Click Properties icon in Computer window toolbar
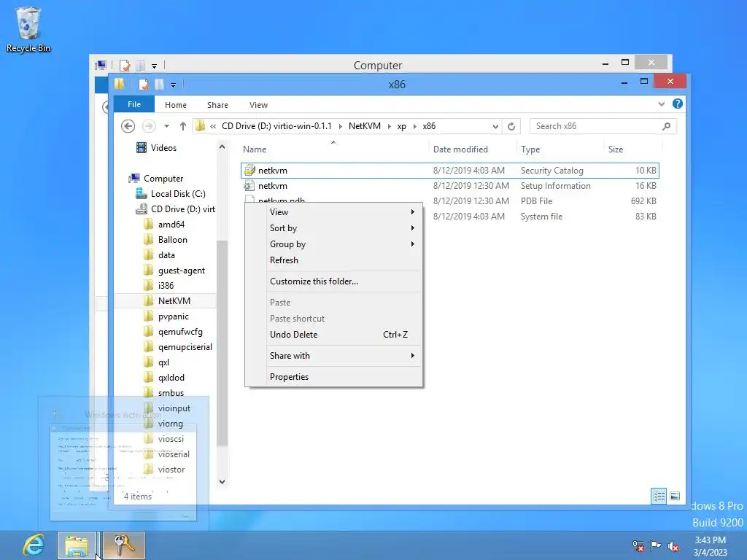This screenshot has width=747, height=560. tap(125, 65)
